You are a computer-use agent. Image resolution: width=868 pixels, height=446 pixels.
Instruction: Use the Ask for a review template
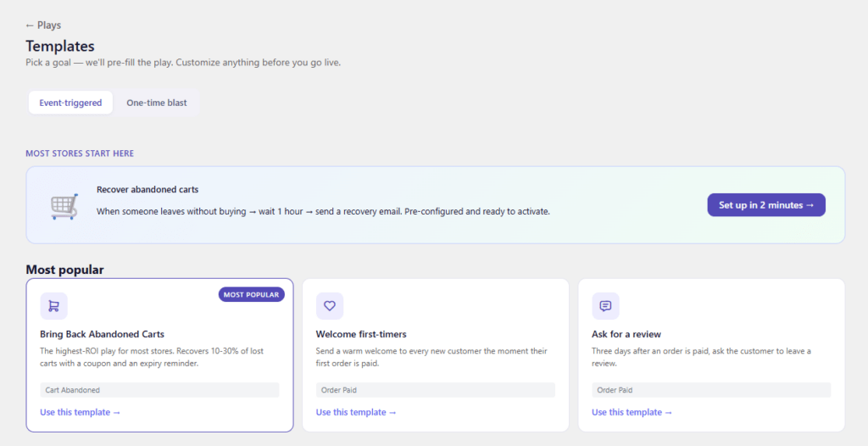632,412
